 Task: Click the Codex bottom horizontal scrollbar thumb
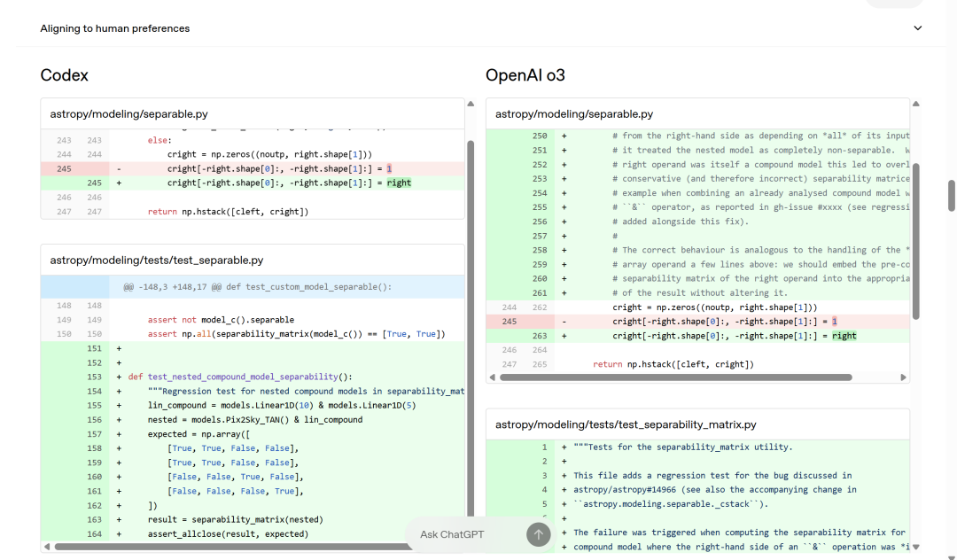coord(234,547)
